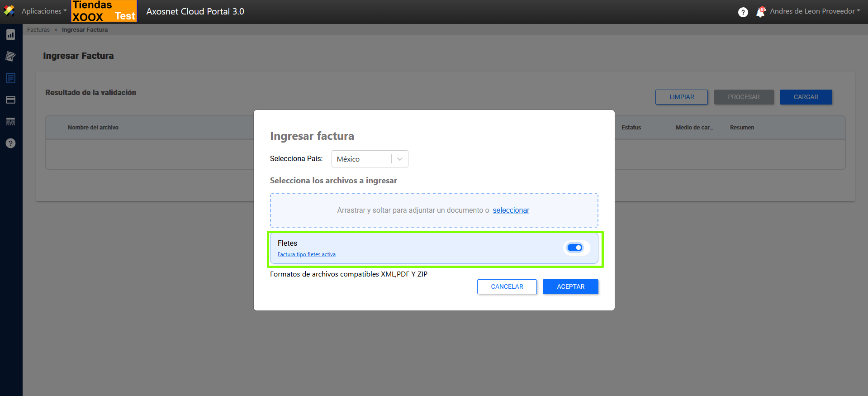Open the sidebar help question icon
868x396 pixels.
coord(10,143)
